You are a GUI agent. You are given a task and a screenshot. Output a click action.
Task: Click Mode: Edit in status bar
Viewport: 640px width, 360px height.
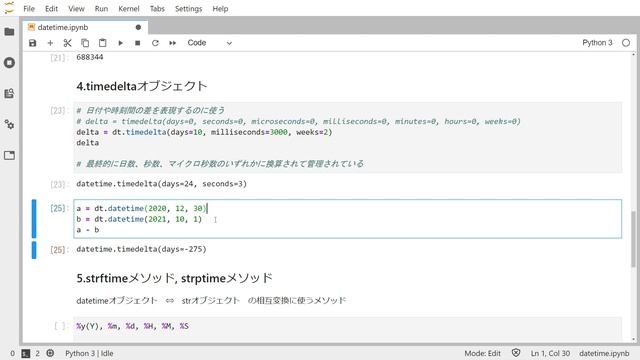point(482,353)
